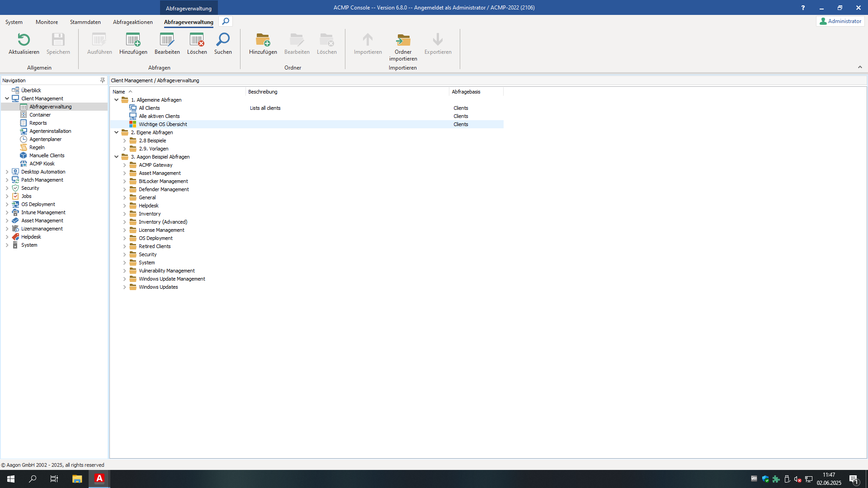Click the Ordner importieren icon
Screen dimensions: 868x488
click(403, 40)
